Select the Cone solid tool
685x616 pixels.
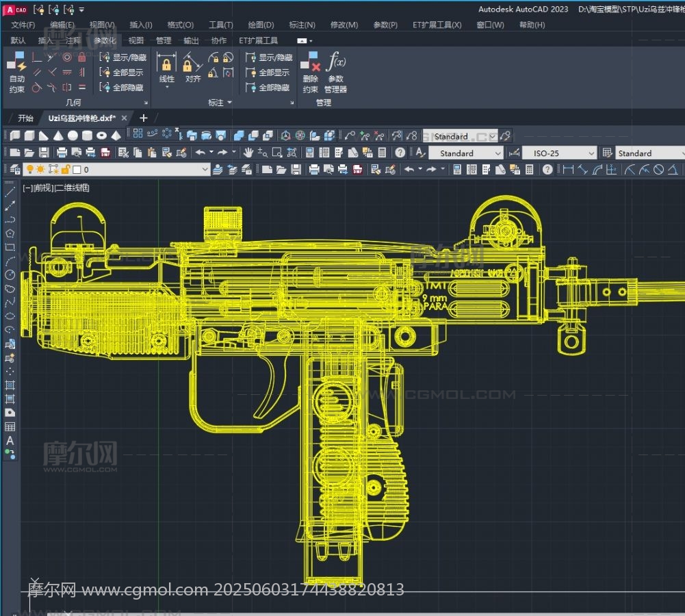tap(58, 136)
